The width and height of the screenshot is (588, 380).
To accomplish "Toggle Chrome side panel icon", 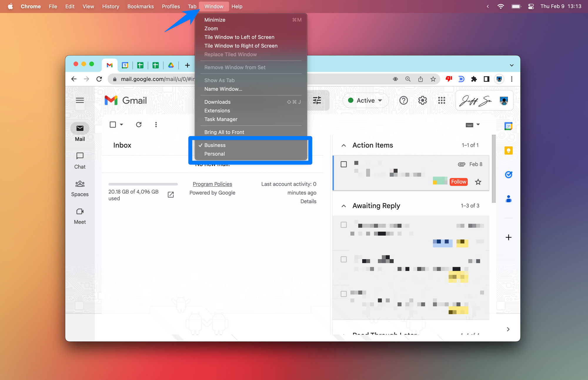I will (x=487, y=79).
